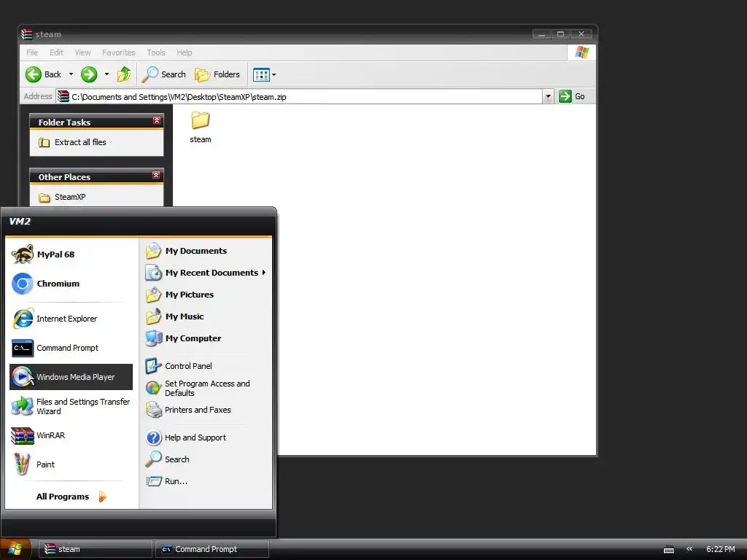The height and width of the screenshot is (560, 747).
Task: Click Extract all files task
Action: point(72,142)
